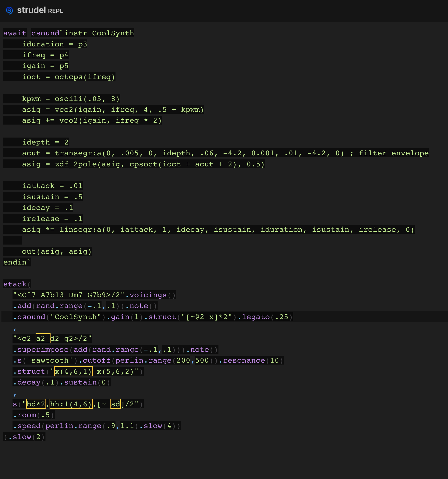
Task: Click the line 'isustain = .5'
Action: (x=52, y=197)
